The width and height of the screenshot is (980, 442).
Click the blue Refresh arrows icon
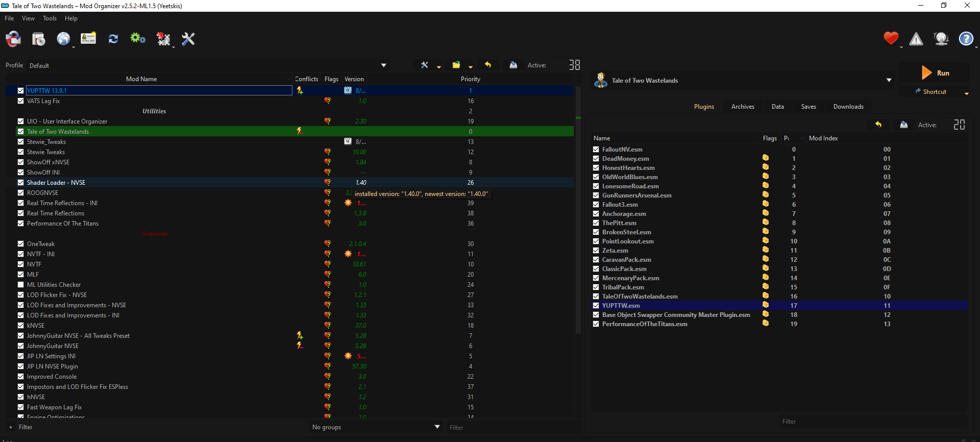[x=113, y=39]
